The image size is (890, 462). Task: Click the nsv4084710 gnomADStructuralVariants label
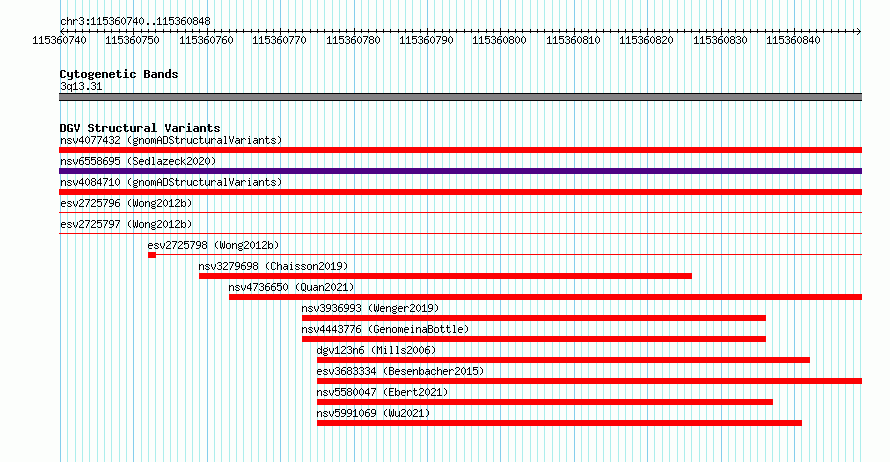171,182
